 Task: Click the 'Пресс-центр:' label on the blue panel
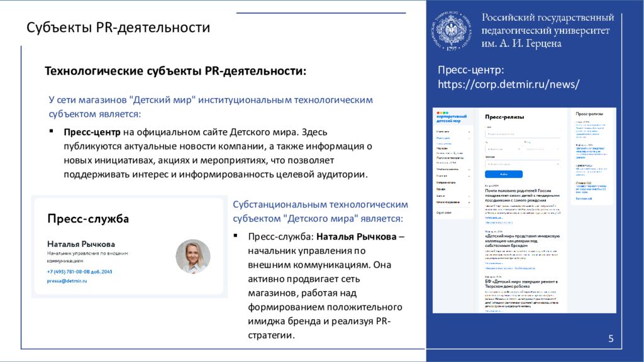pos(470,70)
